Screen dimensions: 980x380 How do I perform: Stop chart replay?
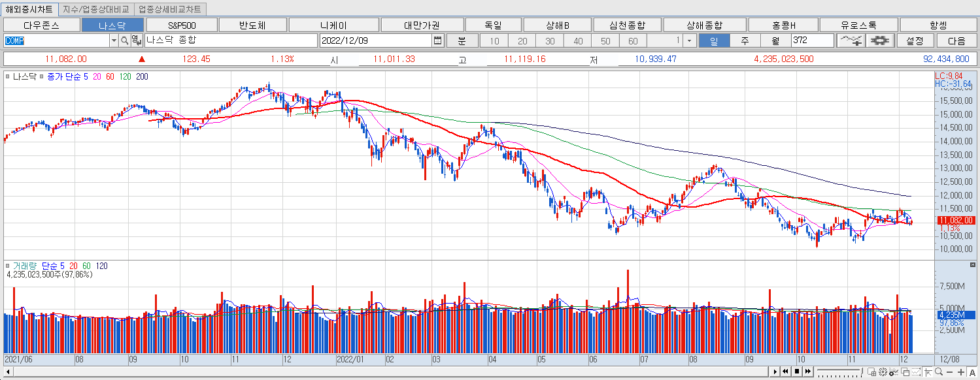click(797, 372)
